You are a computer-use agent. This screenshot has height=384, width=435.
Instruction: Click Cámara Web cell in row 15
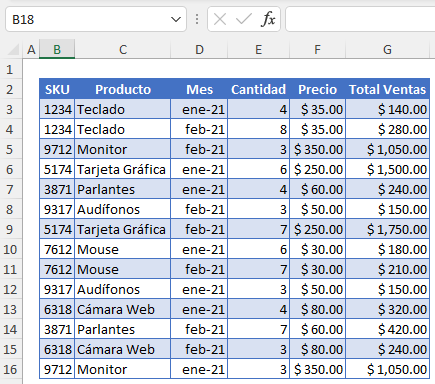[123, 349]
